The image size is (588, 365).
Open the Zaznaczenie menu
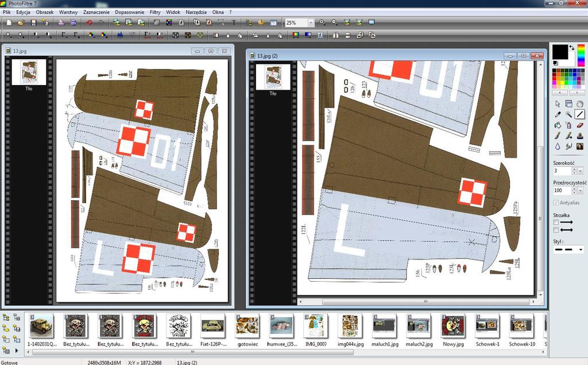pyautogui.click(x=96, y=12)
